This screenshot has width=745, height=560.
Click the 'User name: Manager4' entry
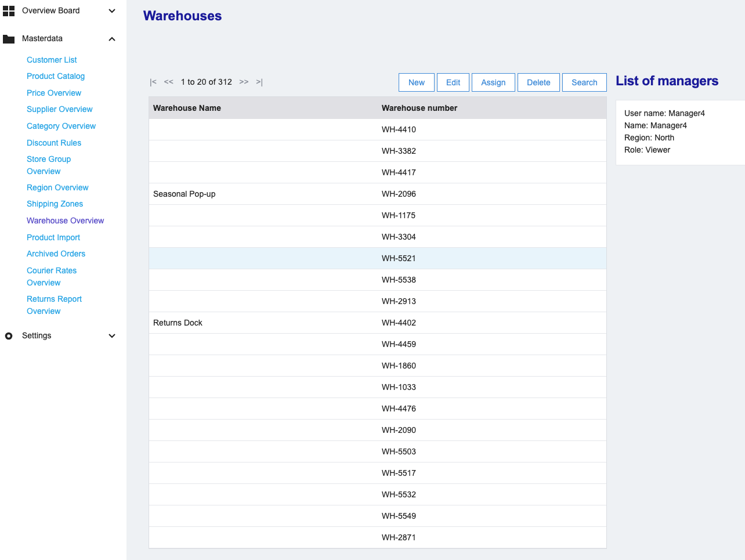point(664,113)
